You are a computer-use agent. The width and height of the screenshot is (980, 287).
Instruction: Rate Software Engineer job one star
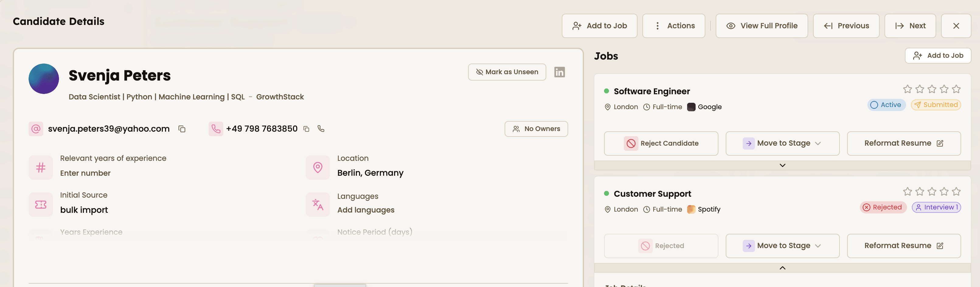pos(907,89)
